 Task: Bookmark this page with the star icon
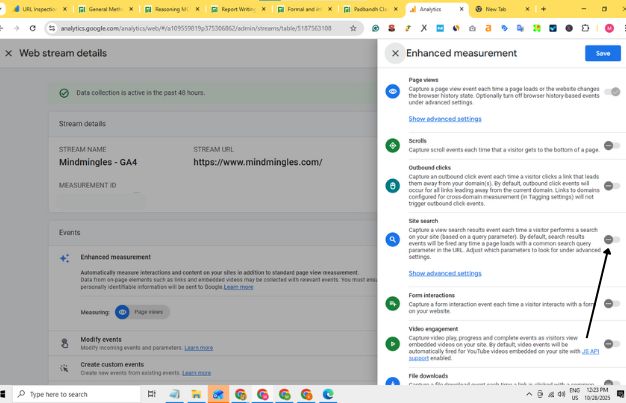[x=353, y=28]
